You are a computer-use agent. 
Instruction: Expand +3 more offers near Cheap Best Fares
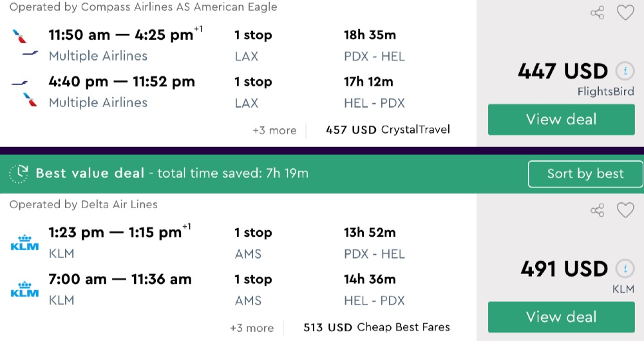click(x=251, y=327)
